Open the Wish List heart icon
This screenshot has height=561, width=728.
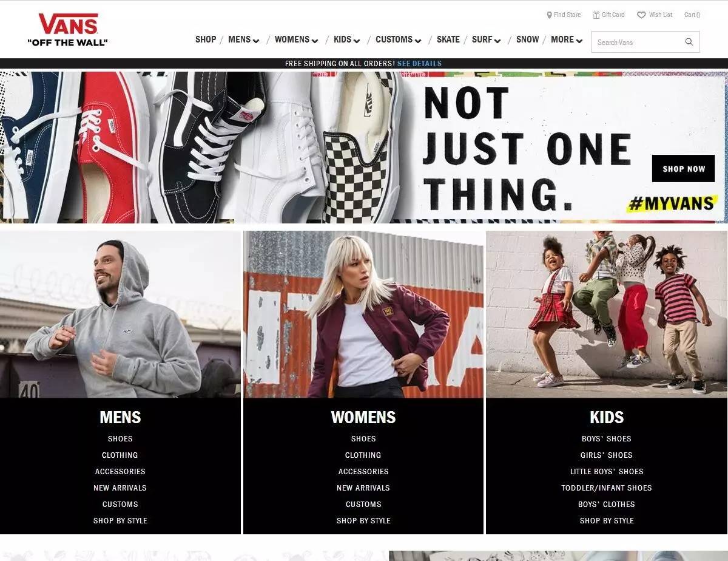pyautogui.click(x=641, y=15)
